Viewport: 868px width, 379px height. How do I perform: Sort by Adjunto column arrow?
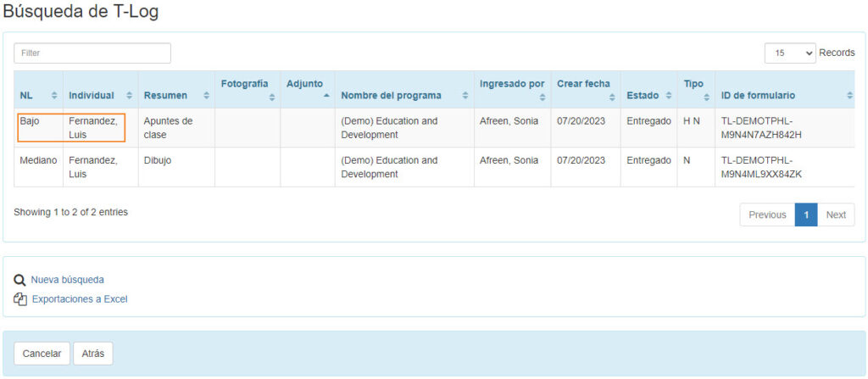tap(326, 95)
